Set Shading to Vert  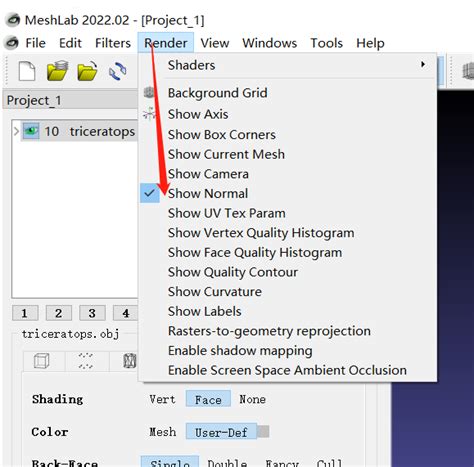pos(162,399)
